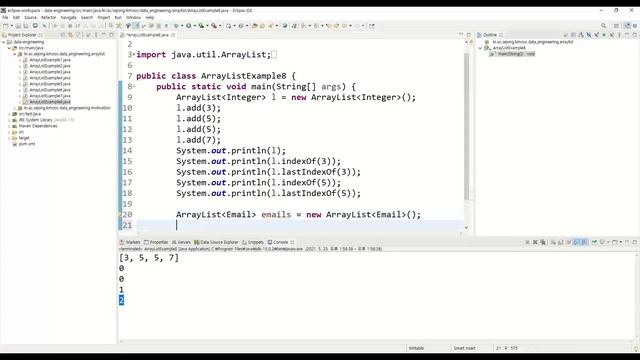Select the Project Explorer tab
The width and height of the screenshot is (640, 360).
click(22, 35)
